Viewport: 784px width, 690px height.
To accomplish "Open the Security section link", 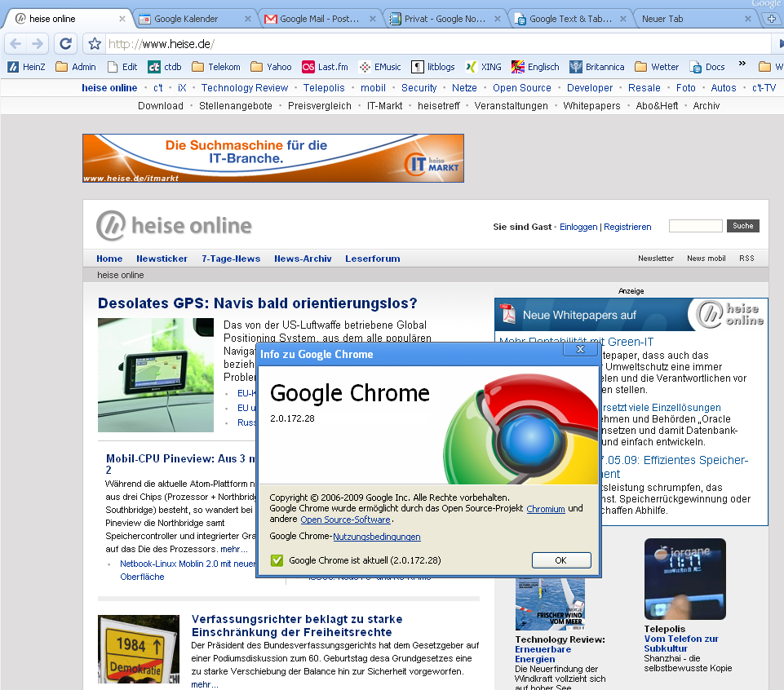I will 419,88.
